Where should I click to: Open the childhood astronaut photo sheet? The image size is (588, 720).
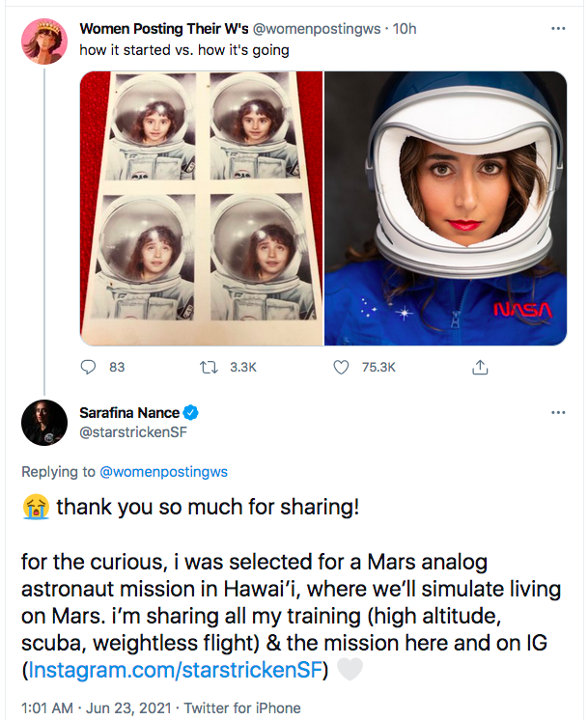click(x=201, y=208)
